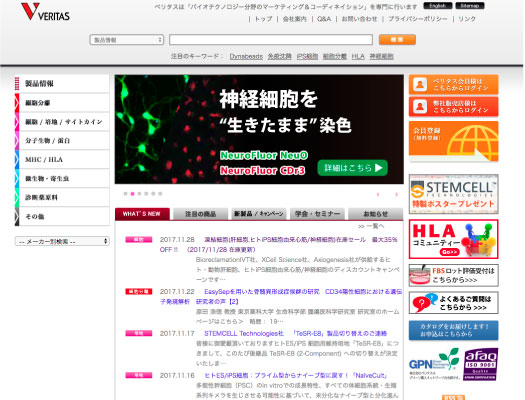Open the 2017.11.16 ヒトES/iPS細胞 NaïveCult link

(296, 375)
